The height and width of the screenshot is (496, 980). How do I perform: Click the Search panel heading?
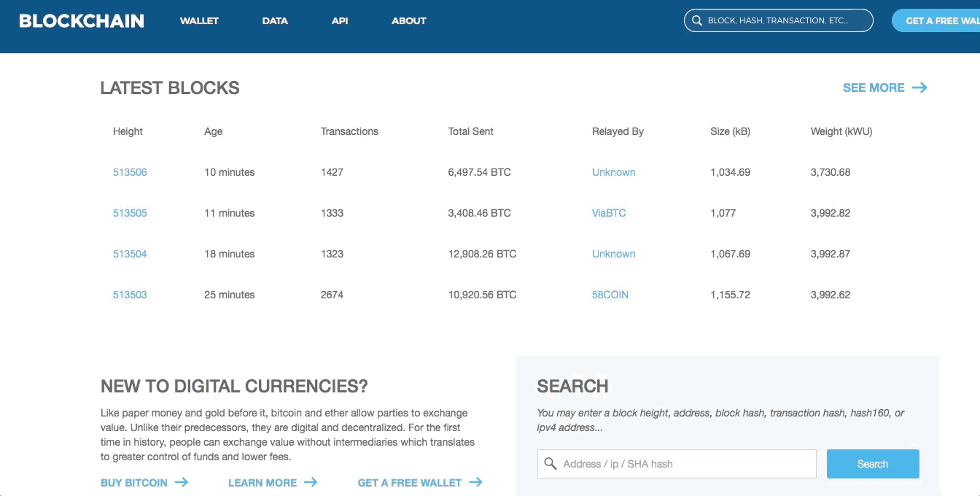click(x=572, y=386)
